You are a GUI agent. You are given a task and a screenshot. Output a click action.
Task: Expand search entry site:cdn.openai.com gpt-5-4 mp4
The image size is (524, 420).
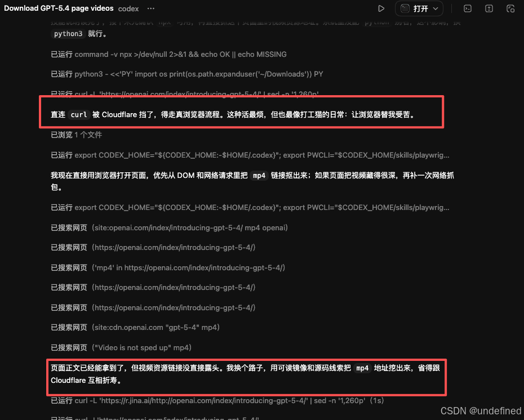coord(135,328)
